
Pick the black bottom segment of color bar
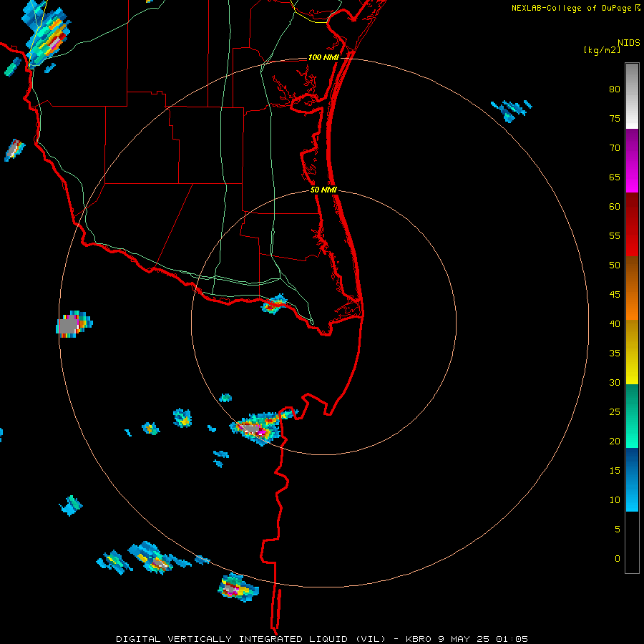pyautogui.click(x=632, y=542)
